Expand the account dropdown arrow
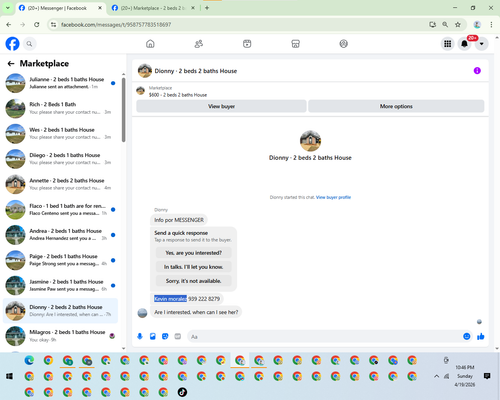 pos(482,44)
